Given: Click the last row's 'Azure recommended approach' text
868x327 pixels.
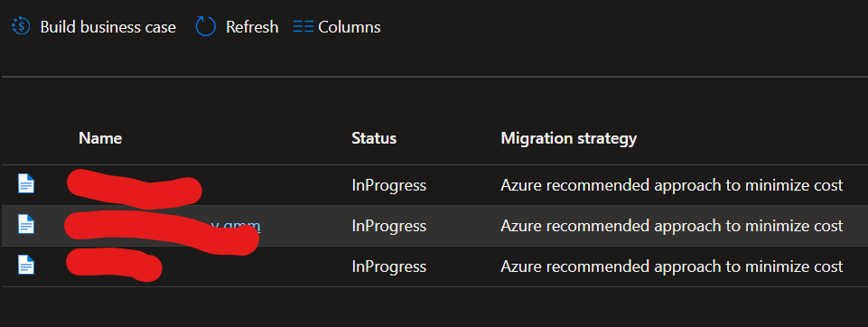Looking at the screenshot, I should coord(672,266).
